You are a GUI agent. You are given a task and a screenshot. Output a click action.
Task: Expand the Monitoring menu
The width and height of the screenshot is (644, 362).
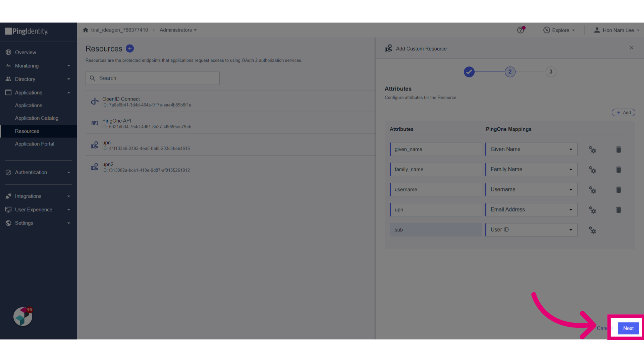(39, 66)
